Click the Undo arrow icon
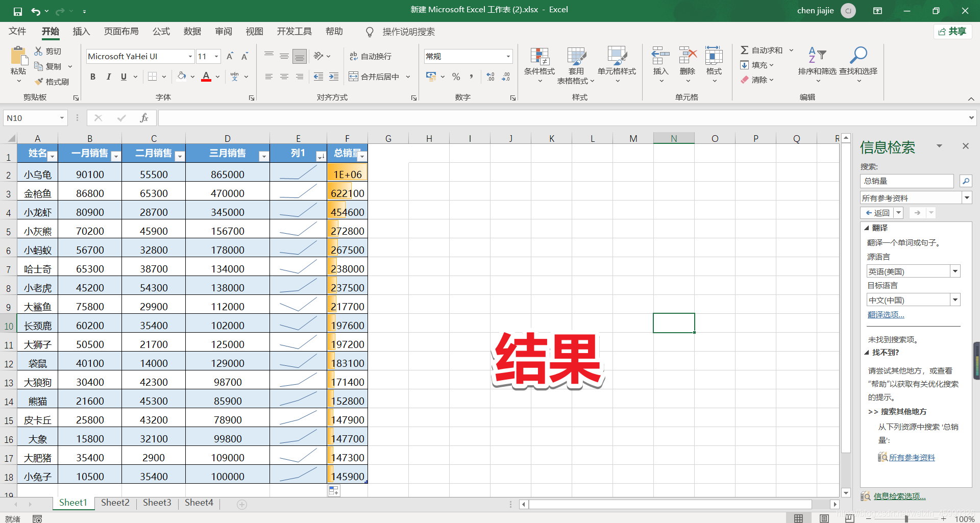The height and width of the screenshot is (523, 980). (x=35, y=11)
